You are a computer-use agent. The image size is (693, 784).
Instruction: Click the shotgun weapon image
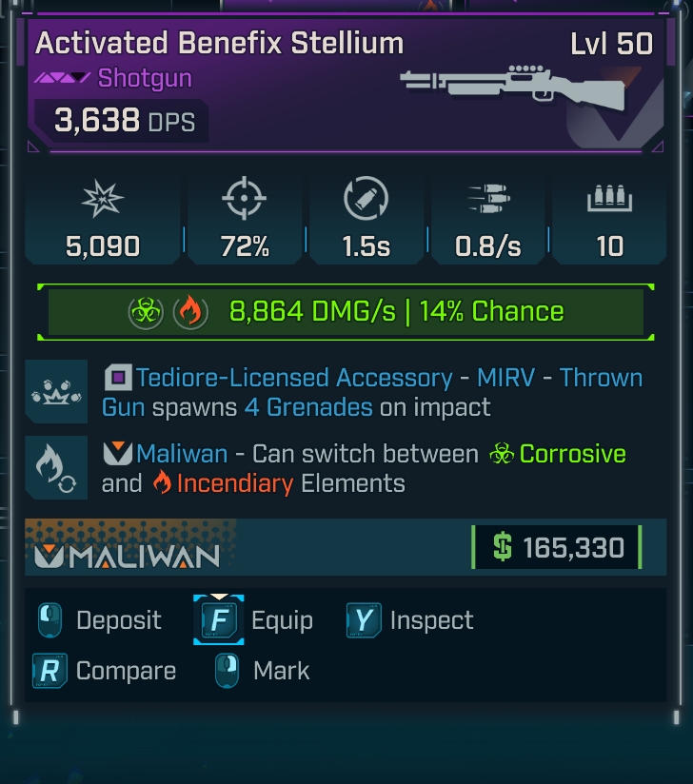click(x=513, y=87)
